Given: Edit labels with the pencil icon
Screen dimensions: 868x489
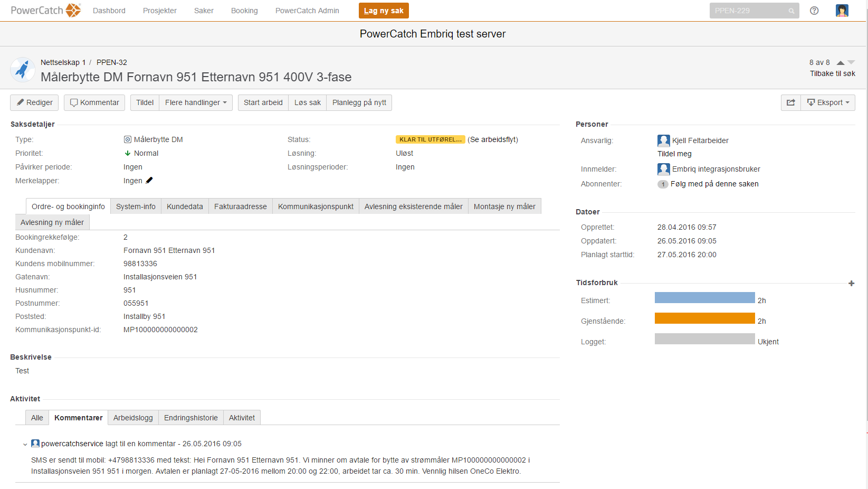Looking at the screenshot, I should click(149, 181).
